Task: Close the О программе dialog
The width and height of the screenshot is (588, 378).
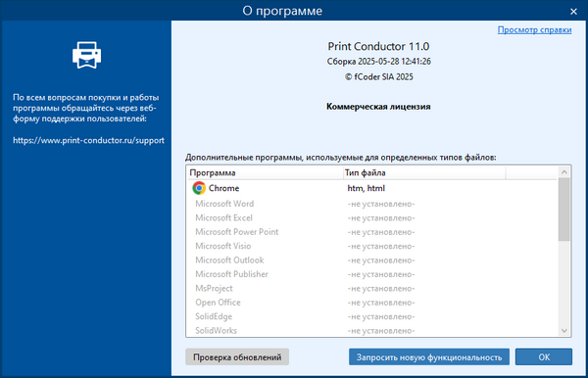Action: tap(573, 12)
